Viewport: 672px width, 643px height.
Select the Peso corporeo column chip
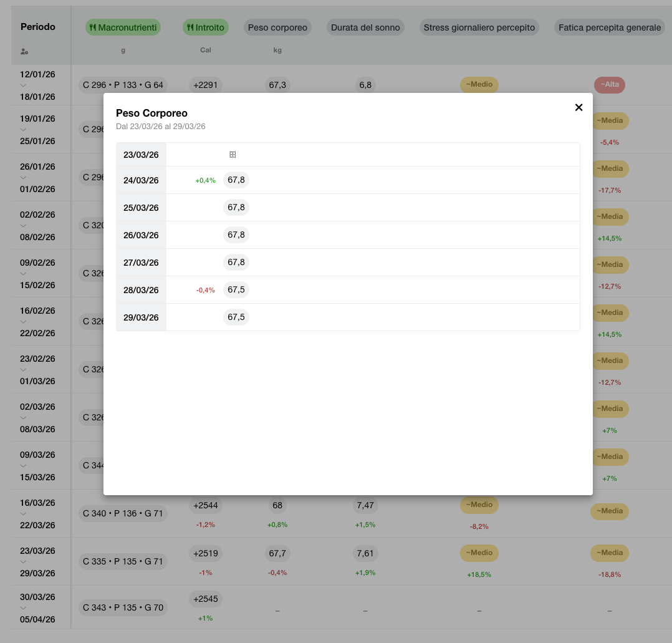278,27
